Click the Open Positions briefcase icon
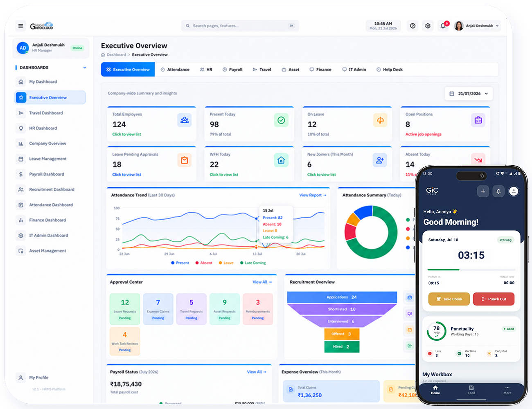 [478, 120]
